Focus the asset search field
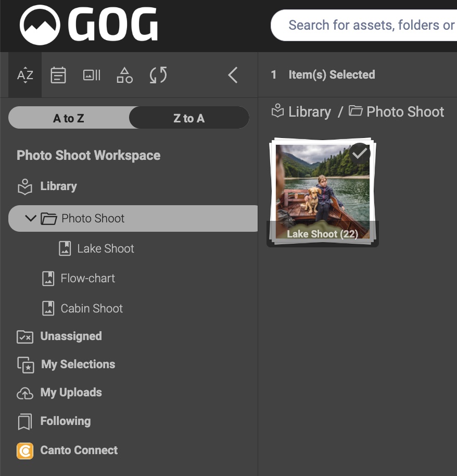Image resolution: width=457 pixels, height=476 pixels. [x=364, y=25]
